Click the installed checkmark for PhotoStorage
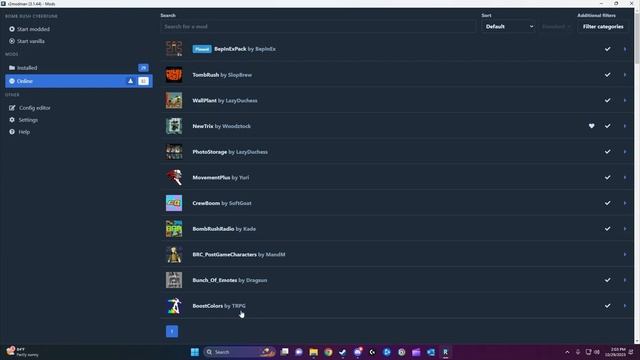 (x=607, y=152)
